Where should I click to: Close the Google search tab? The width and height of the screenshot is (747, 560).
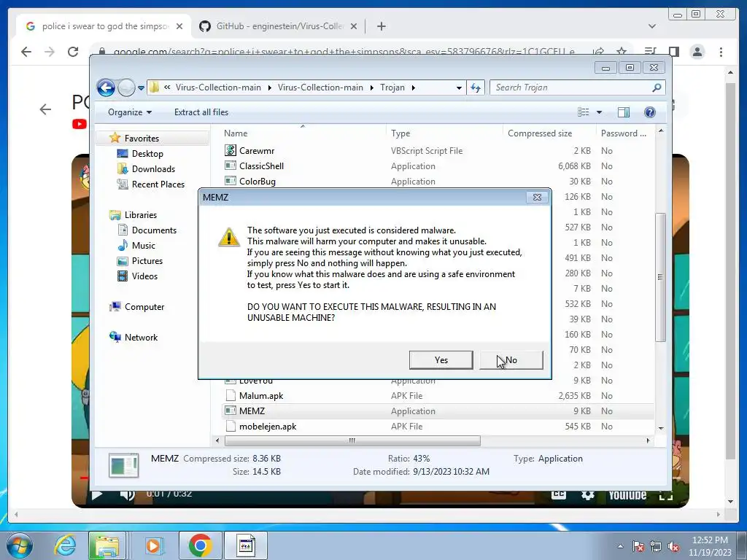(x=179, y=26)
